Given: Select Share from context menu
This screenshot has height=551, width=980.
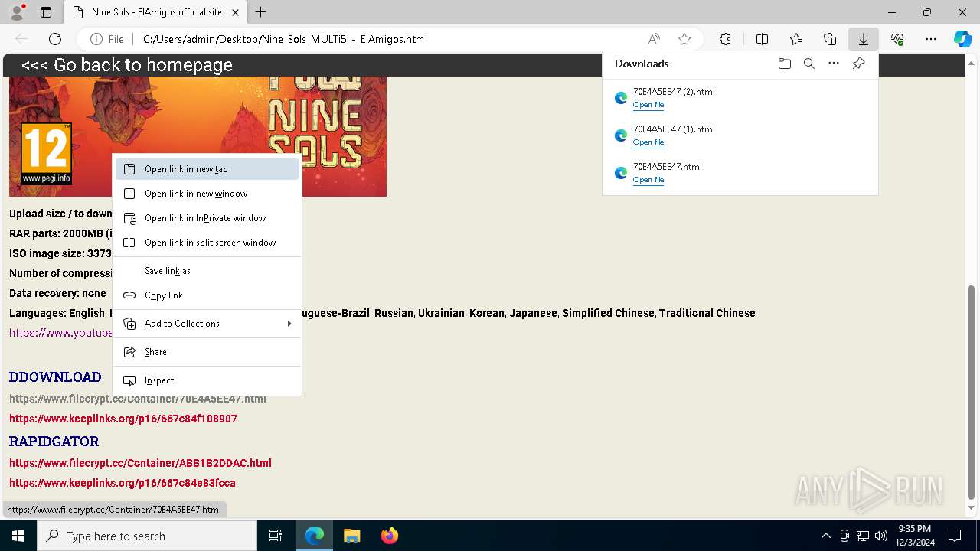Looking at the screenshot, I should click(207, 352).
